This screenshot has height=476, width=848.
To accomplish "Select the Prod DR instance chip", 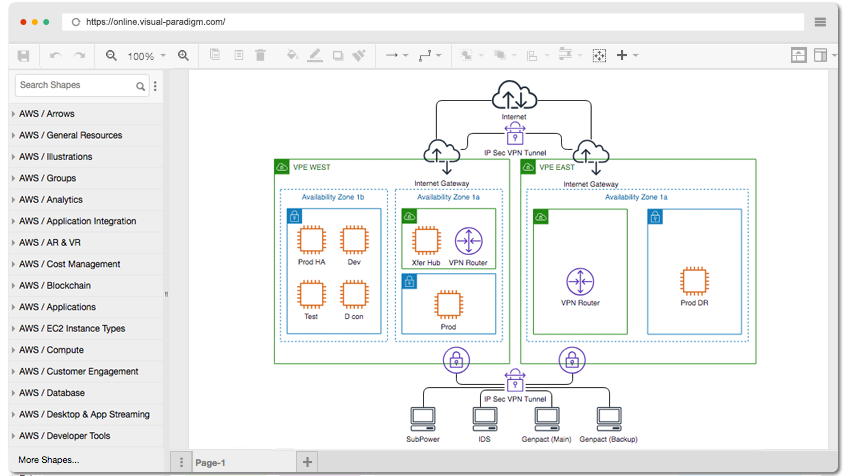I will coord(694,281).
